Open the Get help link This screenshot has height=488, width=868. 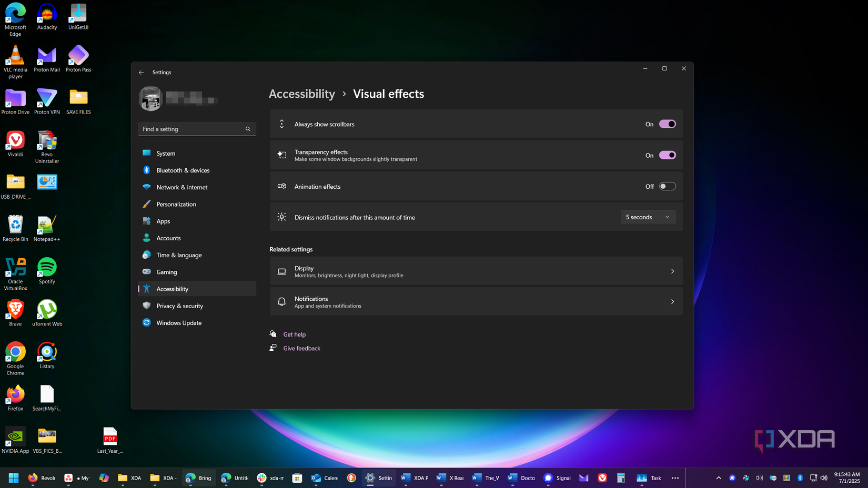coord(295,334)
